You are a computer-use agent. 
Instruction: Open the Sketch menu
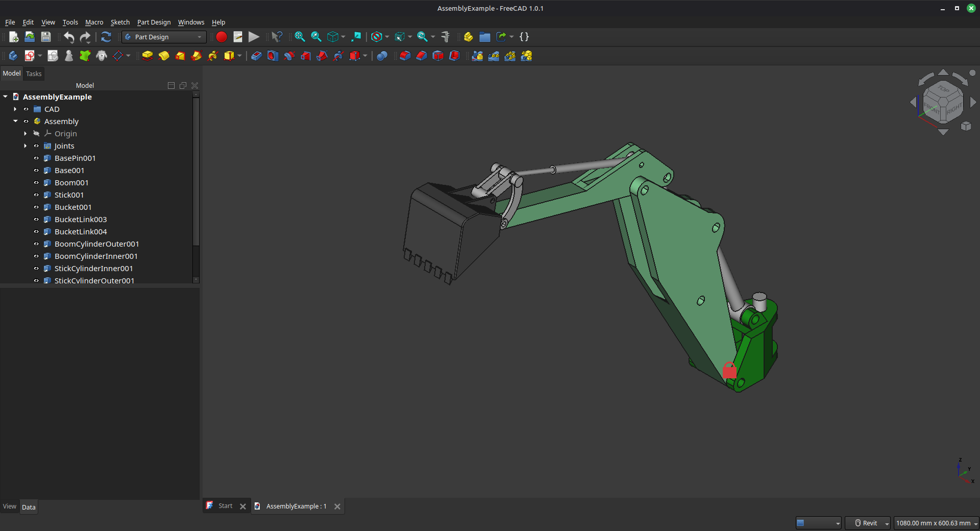point(120,22)
